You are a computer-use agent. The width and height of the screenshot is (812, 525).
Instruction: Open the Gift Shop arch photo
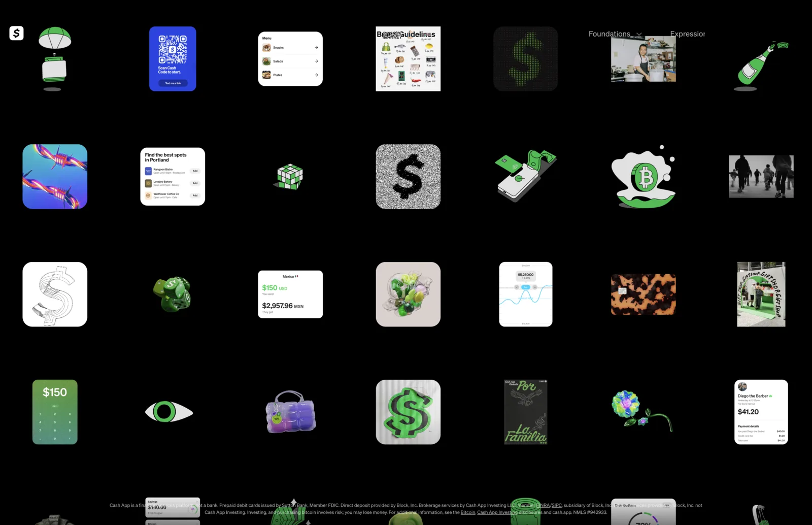(x=761, y=294)
